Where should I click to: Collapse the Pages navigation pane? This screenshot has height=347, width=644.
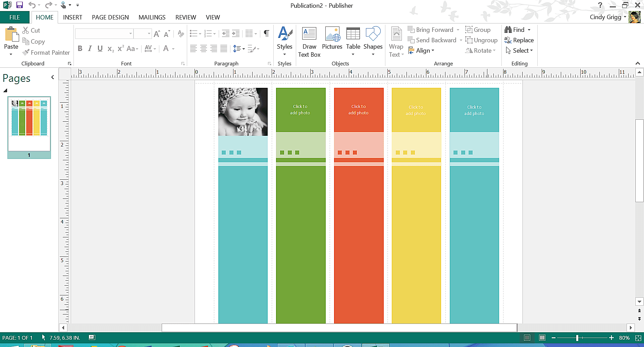(53, 77)
